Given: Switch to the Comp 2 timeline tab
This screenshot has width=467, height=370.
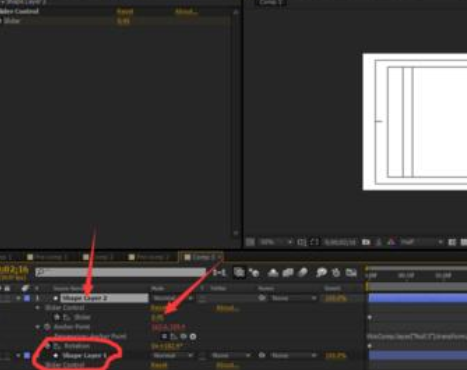Looking at the screenshot, I should point(99,257).
